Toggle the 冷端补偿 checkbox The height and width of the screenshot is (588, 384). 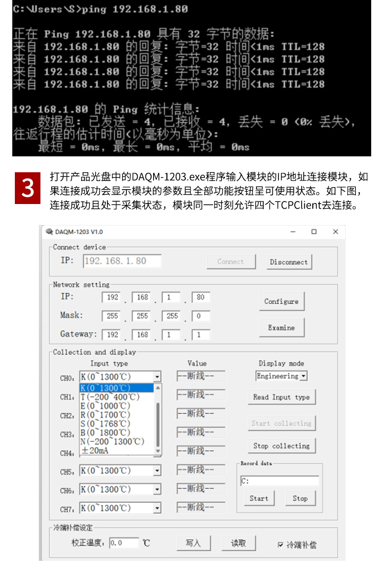[280, 544]
